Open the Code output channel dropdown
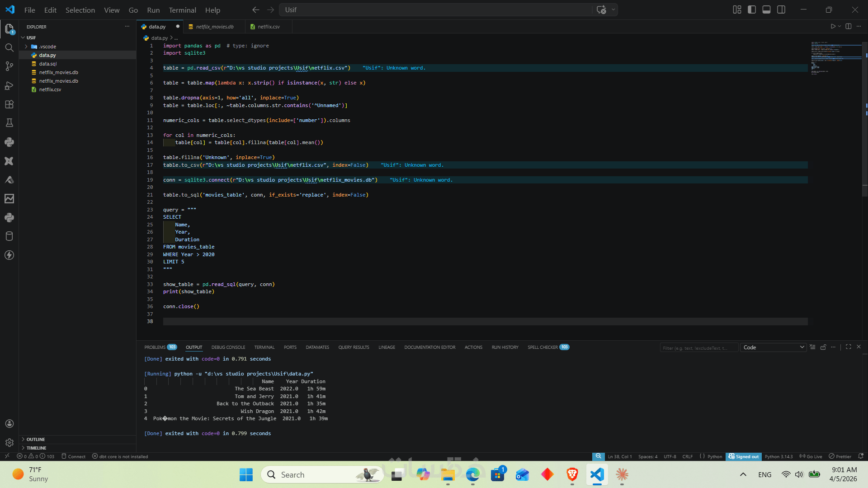 (x=773, y=347)
